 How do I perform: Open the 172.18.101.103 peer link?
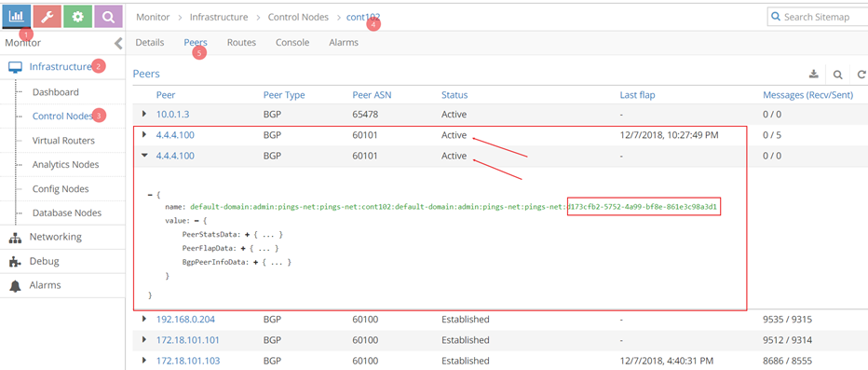(x=188, y=361)
